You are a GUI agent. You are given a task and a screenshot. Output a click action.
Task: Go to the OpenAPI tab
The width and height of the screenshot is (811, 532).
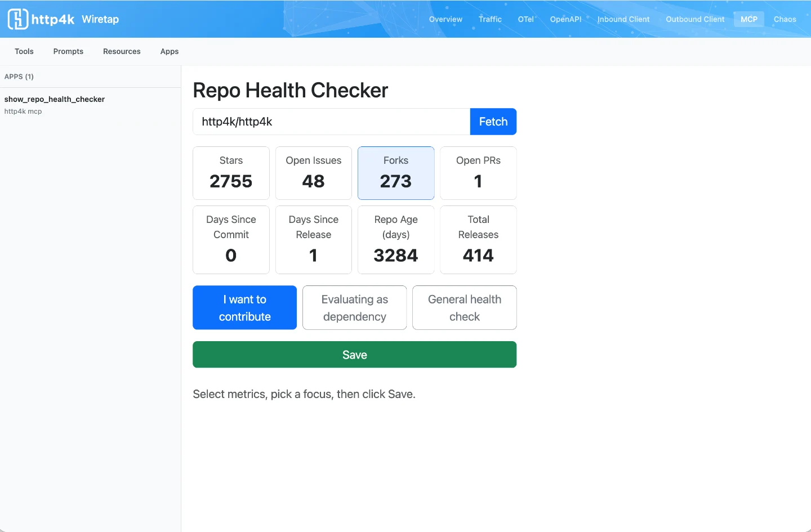click(565, 19)
